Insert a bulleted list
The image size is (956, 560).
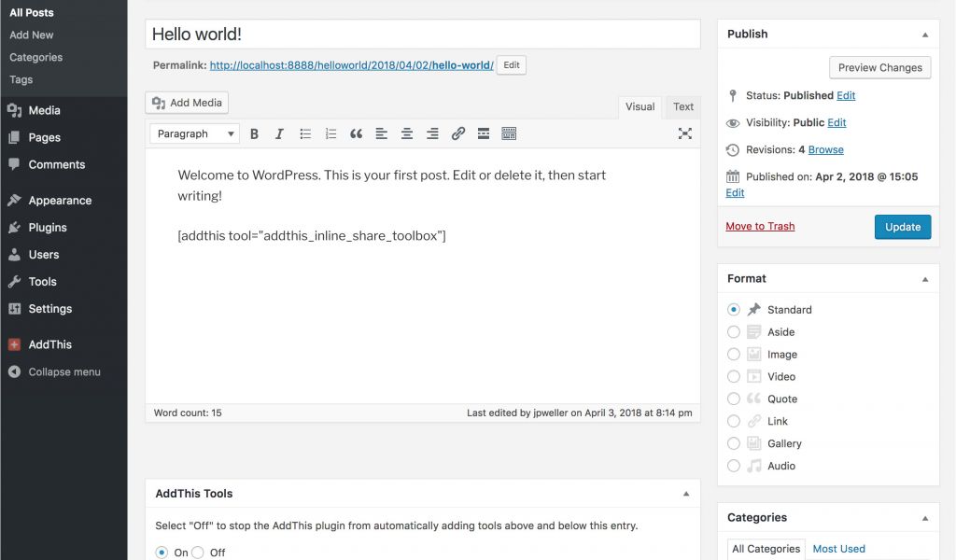(x=305, y=134)
